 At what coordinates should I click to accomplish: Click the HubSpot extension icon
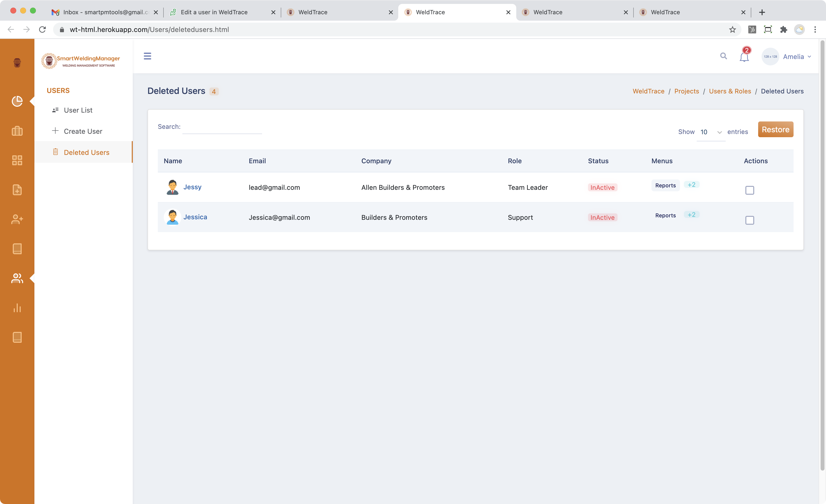click(752, 30)
